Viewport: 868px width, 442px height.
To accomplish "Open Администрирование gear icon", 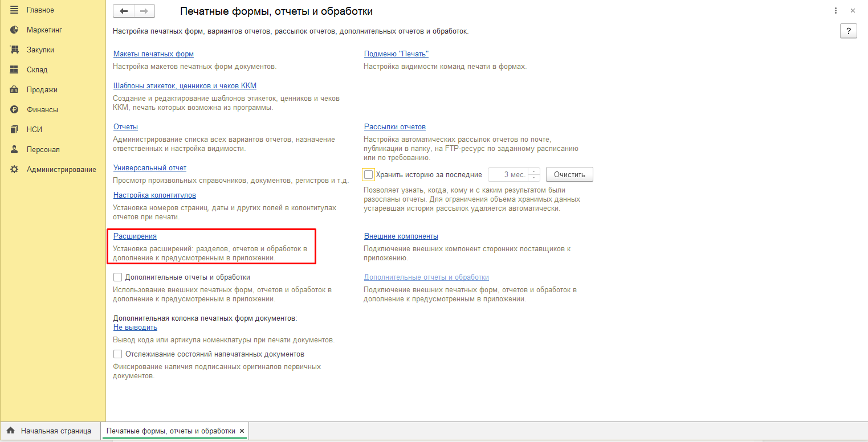I will pyautogui.click(x=14, y=169).
